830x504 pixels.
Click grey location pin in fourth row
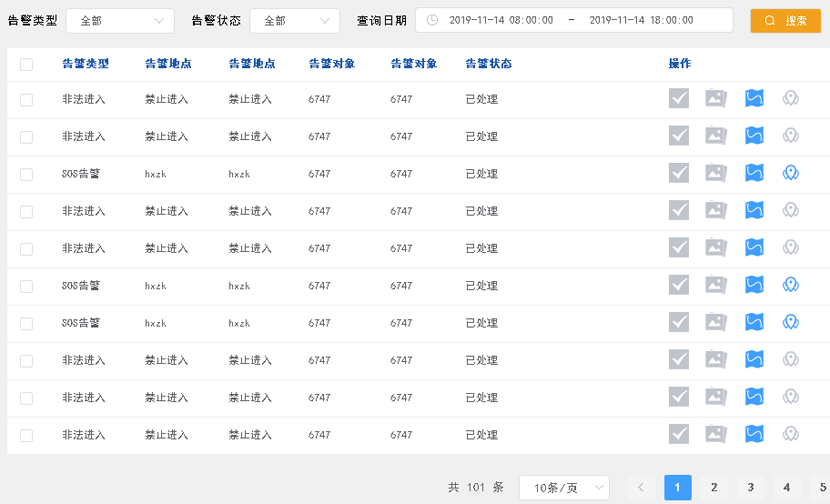[791, 211]
